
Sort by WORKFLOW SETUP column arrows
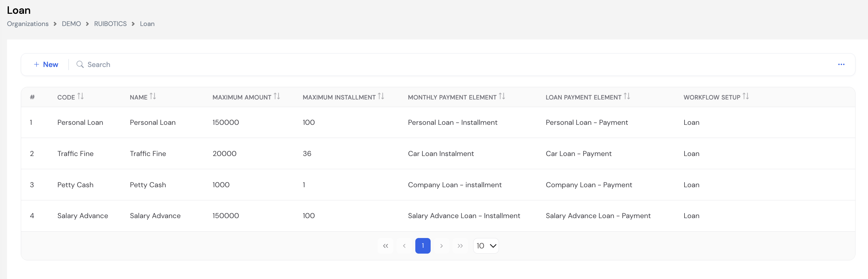pos(746,97)
